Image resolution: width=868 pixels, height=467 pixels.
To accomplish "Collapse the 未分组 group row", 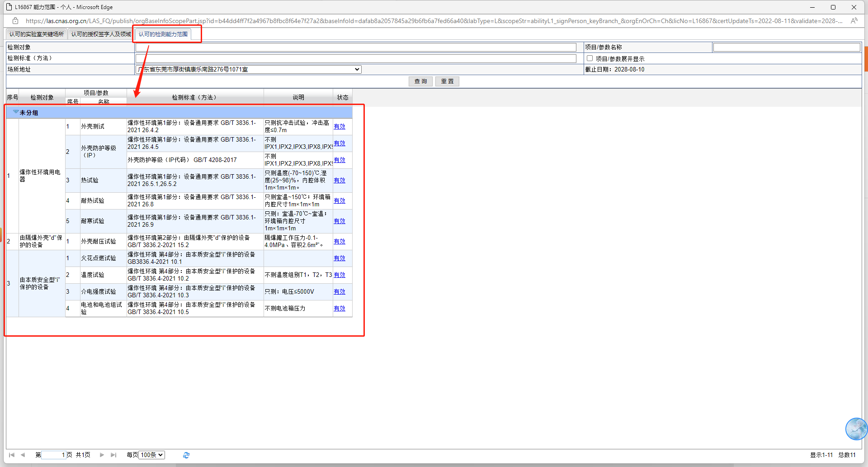I will 16,112.
